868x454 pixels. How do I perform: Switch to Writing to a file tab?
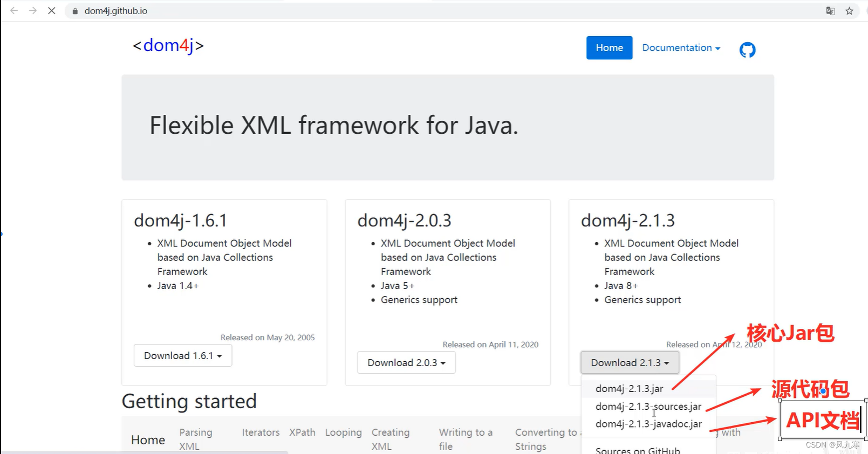point(466,439)
